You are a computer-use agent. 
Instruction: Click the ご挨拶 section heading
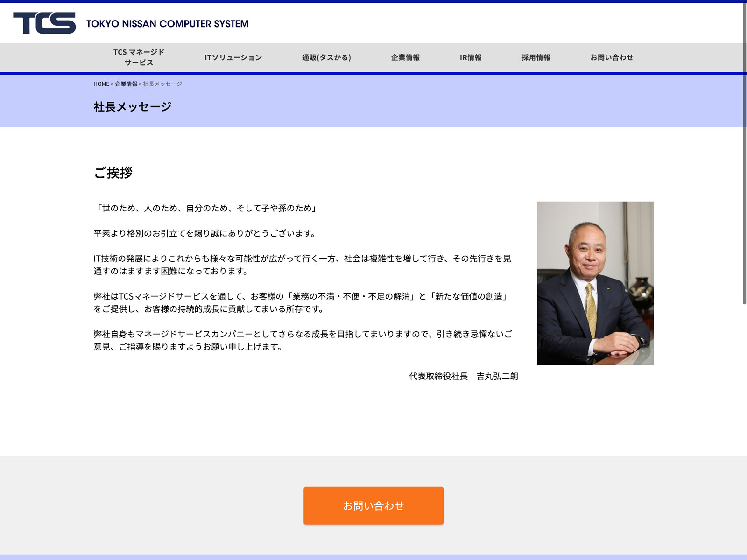tap(113, 173)
